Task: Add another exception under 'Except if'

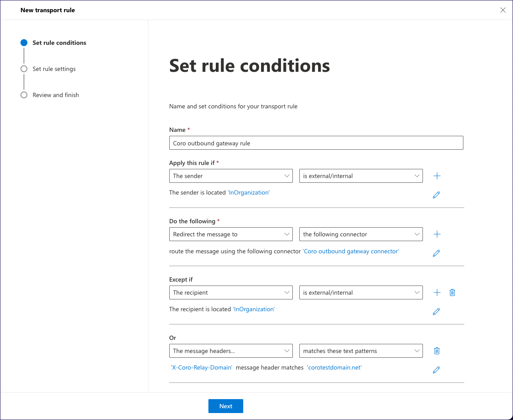Action: coord(437,292)
